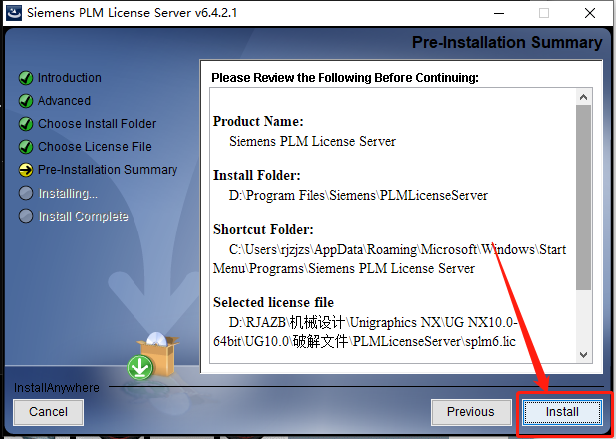Image resolution: width=616 pixels, height=439 pixels.
Task: Click the gray circle beside Installing...
Action: click(x=26, y=193)
